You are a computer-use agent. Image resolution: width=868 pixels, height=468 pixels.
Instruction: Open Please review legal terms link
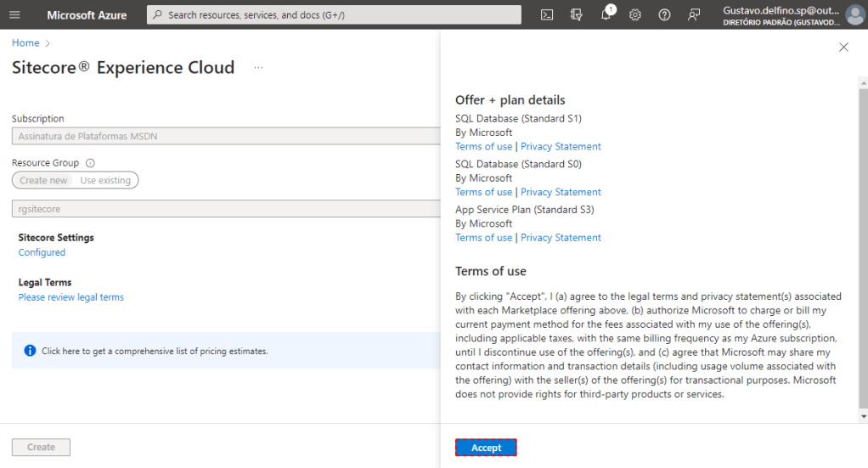coord(71,297)
